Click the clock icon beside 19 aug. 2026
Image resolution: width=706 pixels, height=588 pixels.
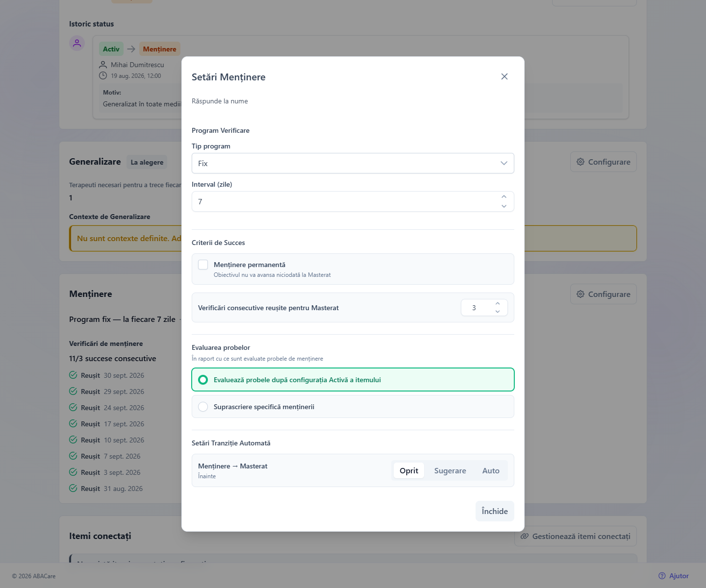coord(103,75)
